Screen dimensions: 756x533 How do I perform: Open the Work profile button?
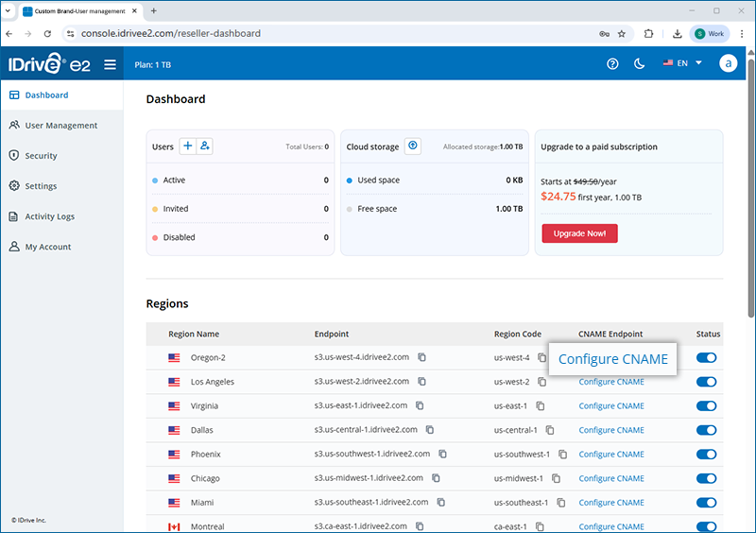pos(710,33)
